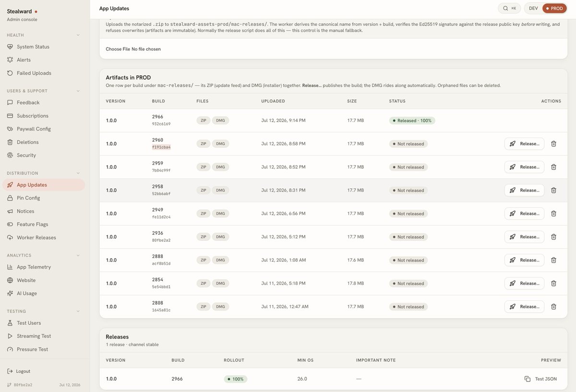Click App Telemetry chart icon

(x=10, y=267)
